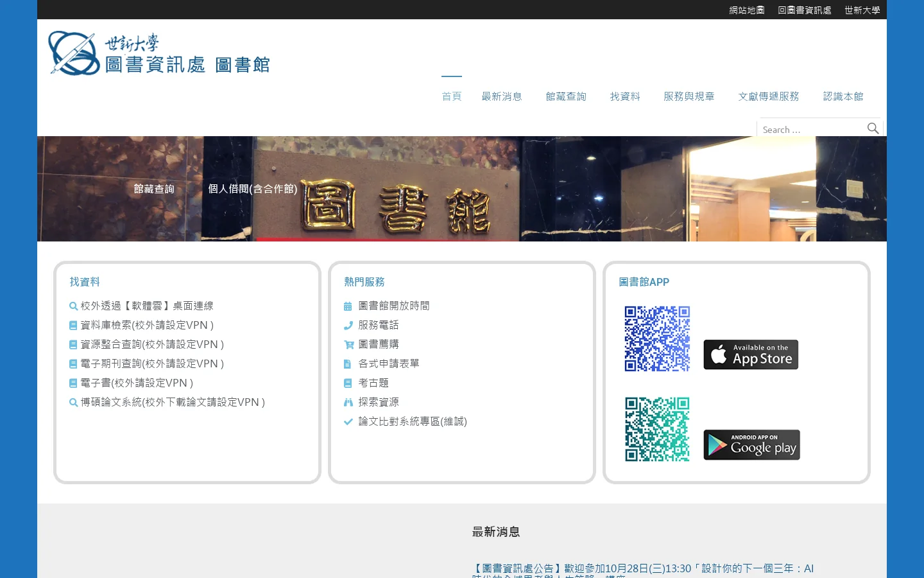The image size is (924, 578).
Task: Click the App Store QR code image
Action: point(657,339)
